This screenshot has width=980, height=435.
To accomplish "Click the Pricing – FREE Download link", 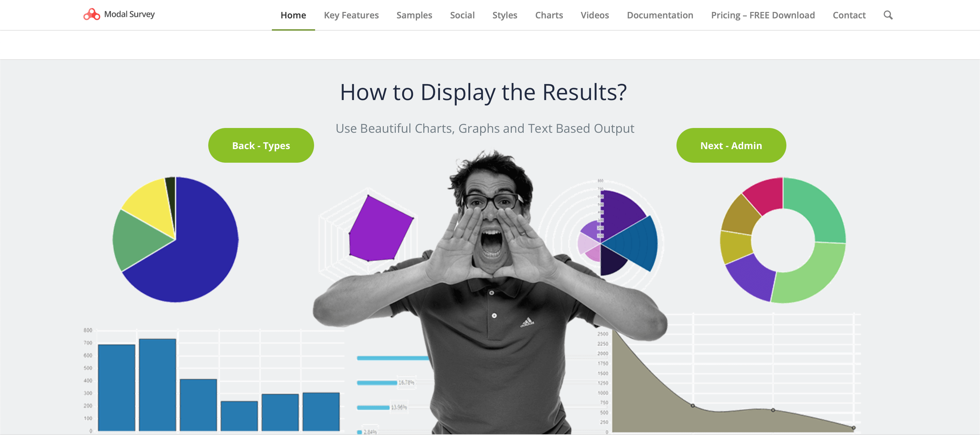I will [x=763, y=14].
